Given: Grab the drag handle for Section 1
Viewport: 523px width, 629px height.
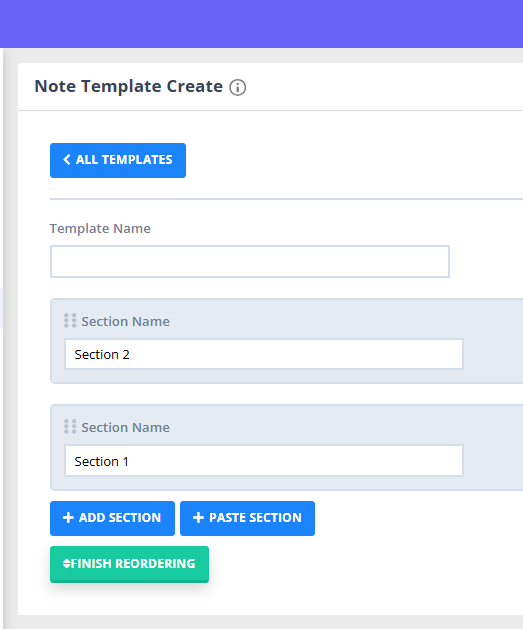Looking at the screenshot, I should [x=70, y=427].
